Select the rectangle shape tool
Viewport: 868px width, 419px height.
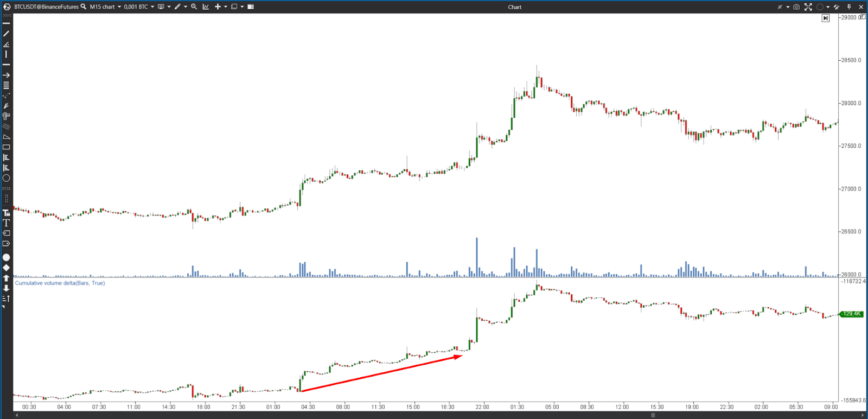click(x=7, y=147)
